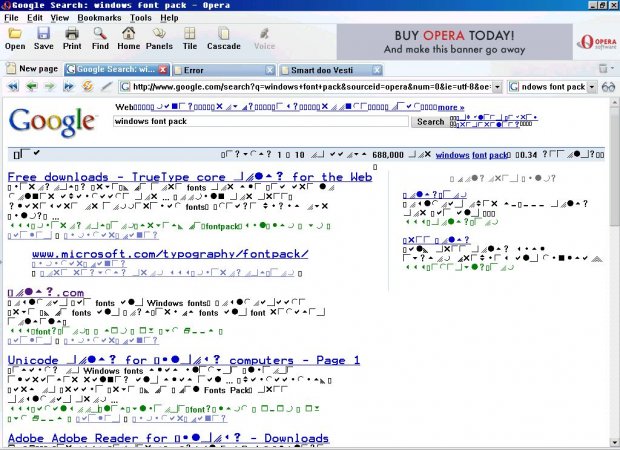The width and height of the screenshot is (620, 450).
Task: Click the Open toolbar icon
Action: [15, 39]
